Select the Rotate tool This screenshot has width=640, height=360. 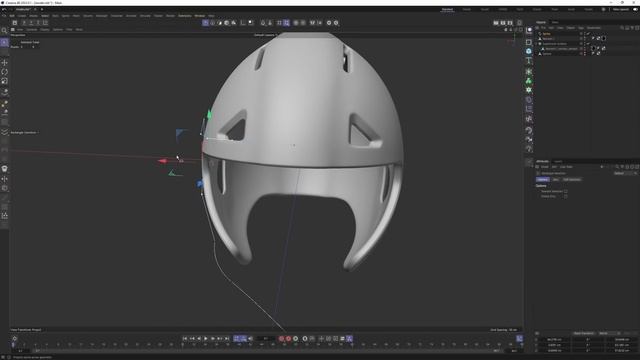coord(4,72)
